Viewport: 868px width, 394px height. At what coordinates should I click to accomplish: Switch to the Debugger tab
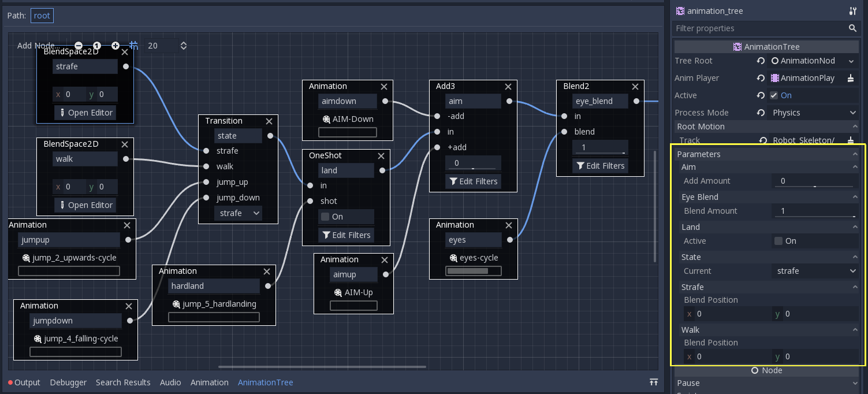(x=68, y=382)
